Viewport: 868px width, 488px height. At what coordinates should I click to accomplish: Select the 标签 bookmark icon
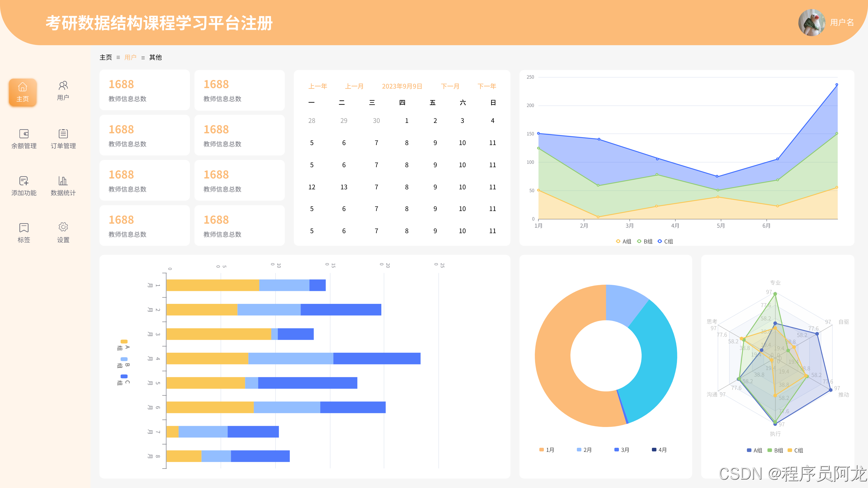[24, 228]
